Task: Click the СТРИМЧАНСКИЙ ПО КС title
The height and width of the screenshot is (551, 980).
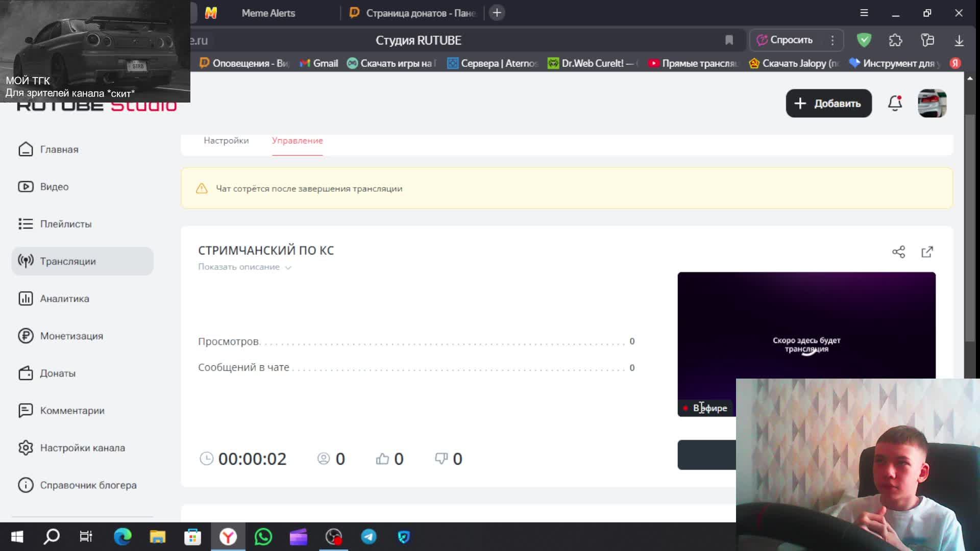Action: (266, 251)
